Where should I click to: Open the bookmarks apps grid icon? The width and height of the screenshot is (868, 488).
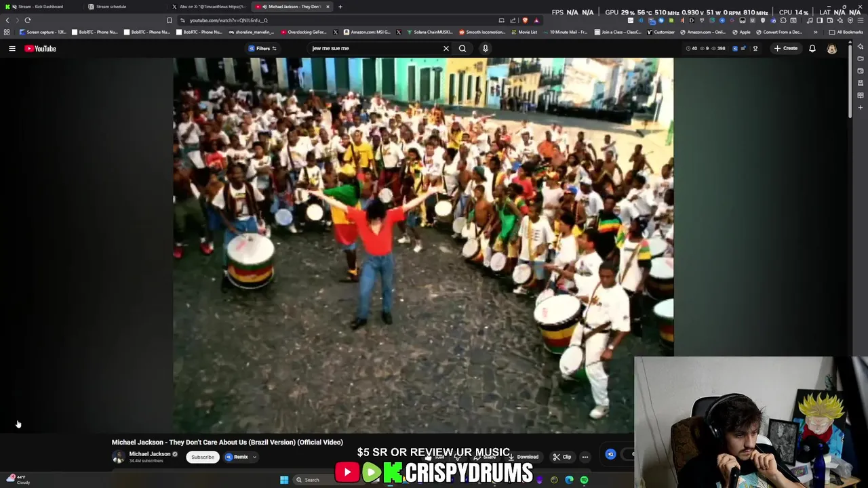[7, 32]
